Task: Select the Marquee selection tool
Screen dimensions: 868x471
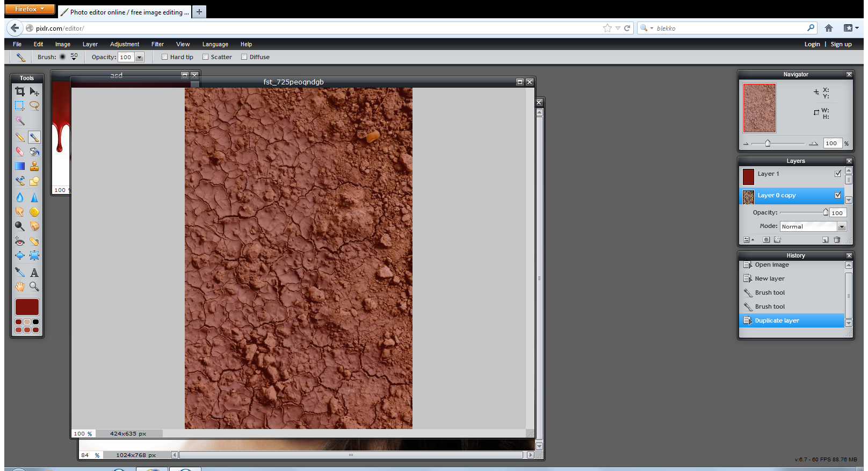Action: (20, 106)
